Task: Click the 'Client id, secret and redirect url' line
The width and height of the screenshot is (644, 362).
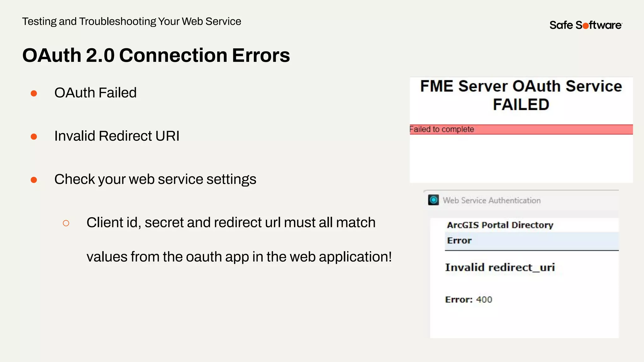Action: [x=231, y=222]
